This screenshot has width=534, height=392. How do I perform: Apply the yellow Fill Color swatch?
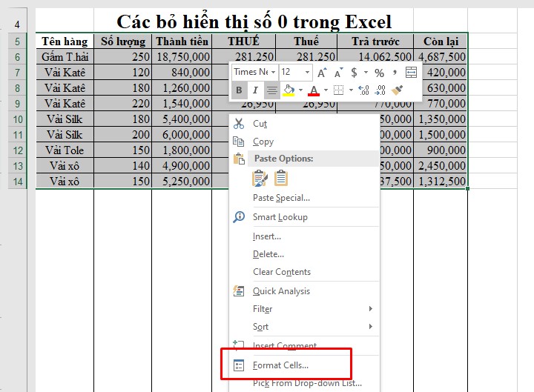point(289,90)
